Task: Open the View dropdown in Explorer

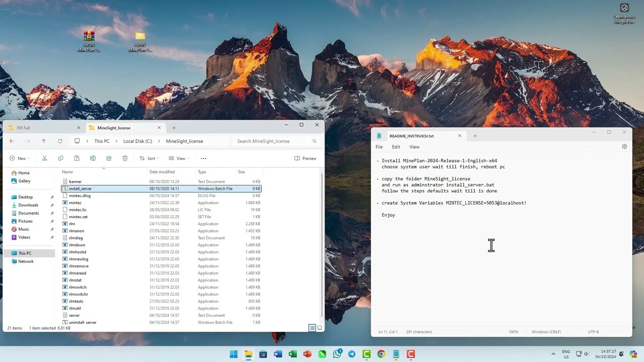Action: pos(179,158)
